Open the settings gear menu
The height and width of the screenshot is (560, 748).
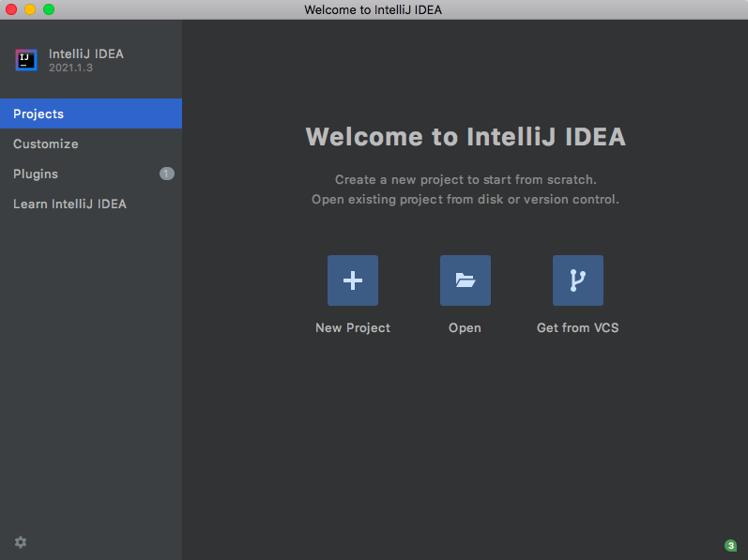(21, 542)
